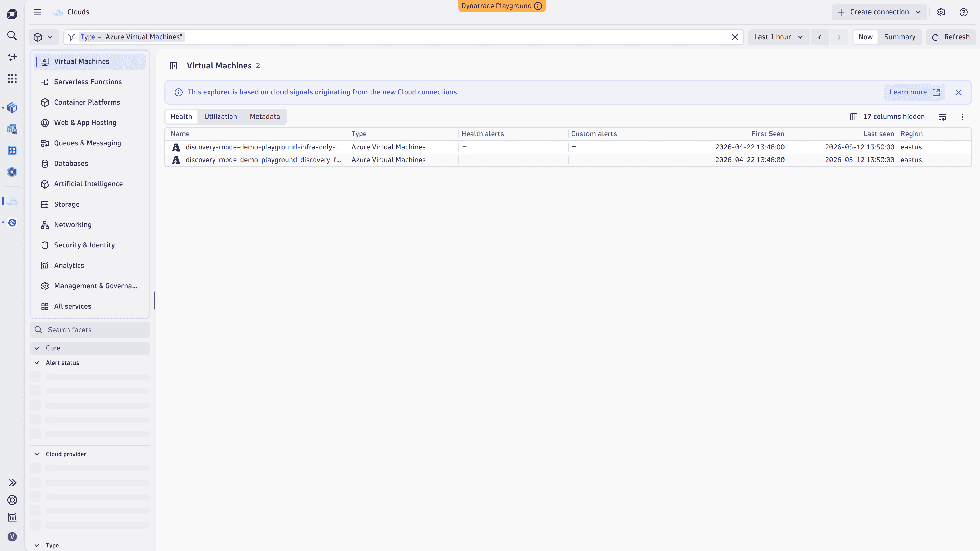Open the Davis AI sparkle icon
Image resolution: width=980 pixels, height=551 pixels.
click(12, 57)
